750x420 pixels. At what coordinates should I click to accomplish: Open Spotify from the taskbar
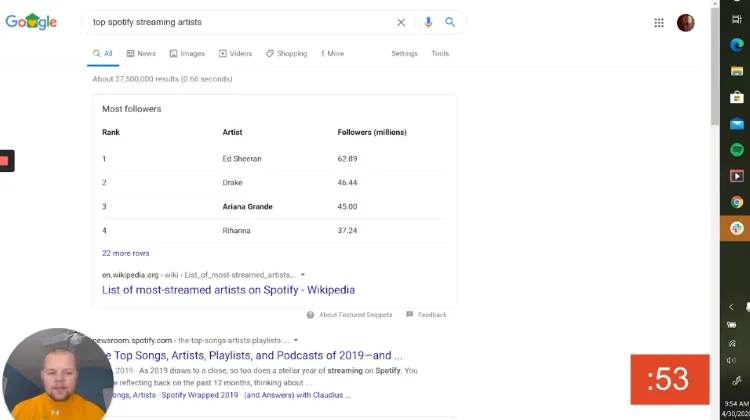(737, 150)
